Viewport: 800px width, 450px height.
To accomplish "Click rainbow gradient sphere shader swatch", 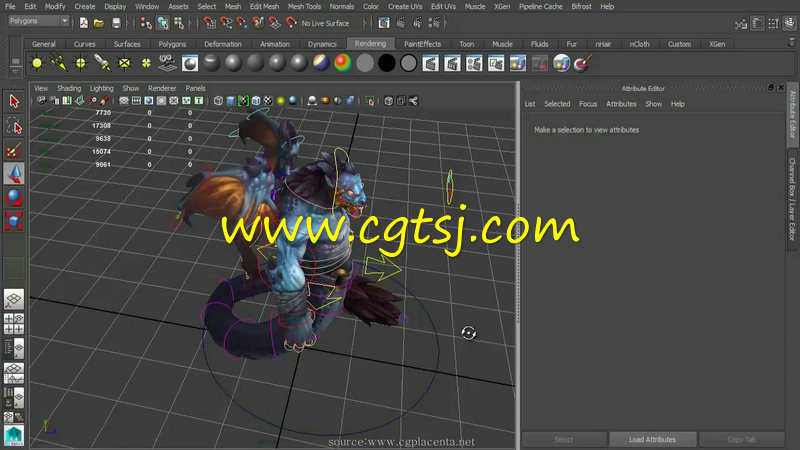I will point(343,63).
